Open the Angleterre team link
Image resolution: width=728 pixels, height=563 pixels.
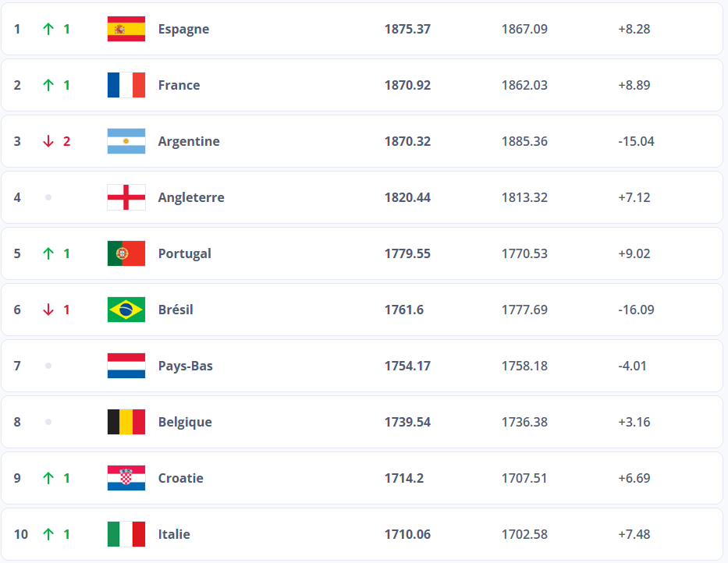(x=191, y=197)
